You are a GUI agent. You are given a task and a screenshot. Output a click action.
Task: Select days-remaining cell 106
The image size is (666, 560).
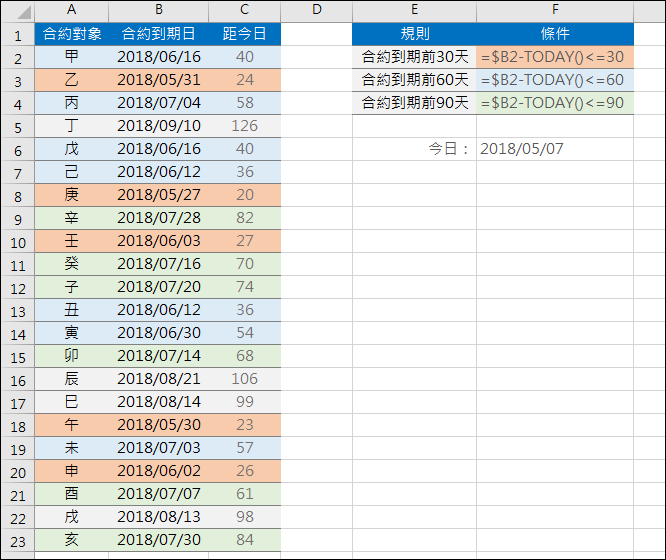point(245,379)
